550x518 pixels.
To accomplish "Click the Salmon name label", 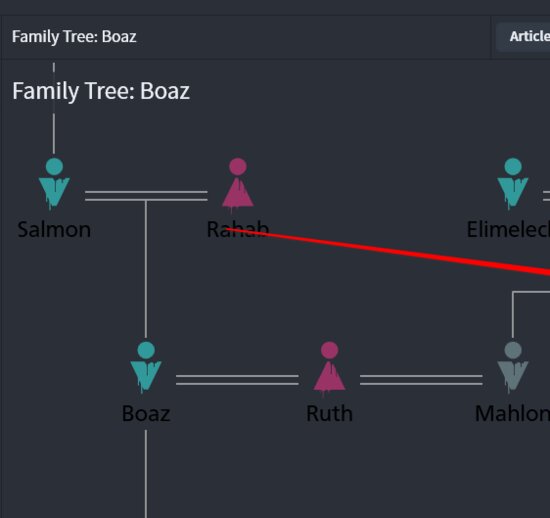I will point(54,230).
